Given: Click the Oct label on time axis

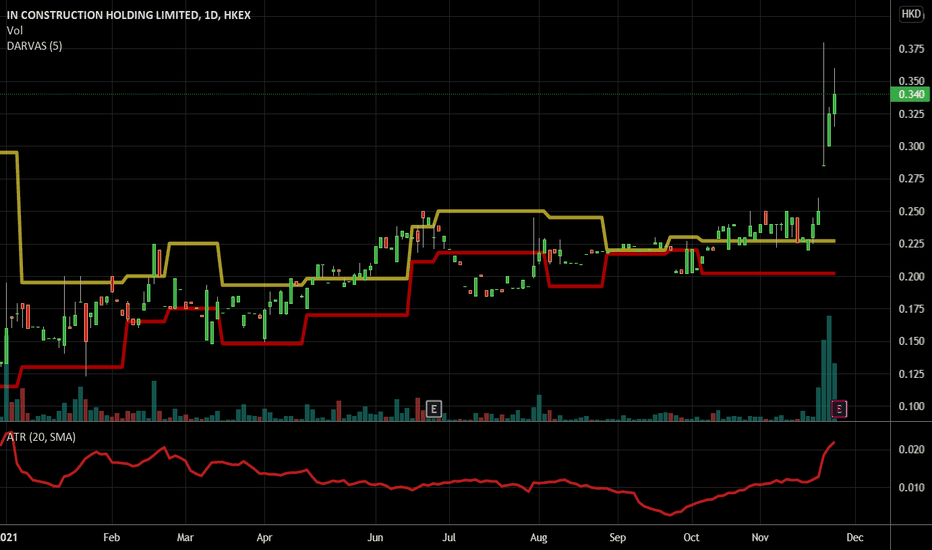Looking at the screenshot, I should pyautogui.click(x=691, y=538).
